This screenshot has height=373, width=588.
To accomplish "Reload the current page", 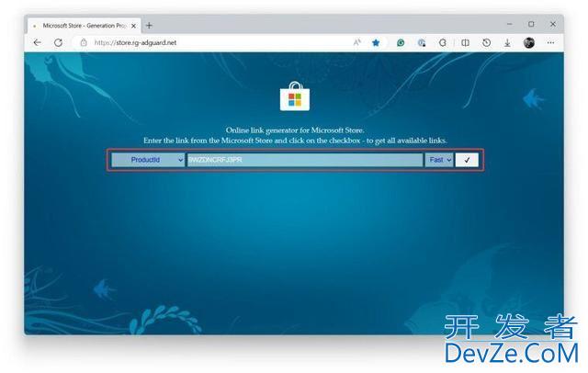I will (x=58, y=43).
